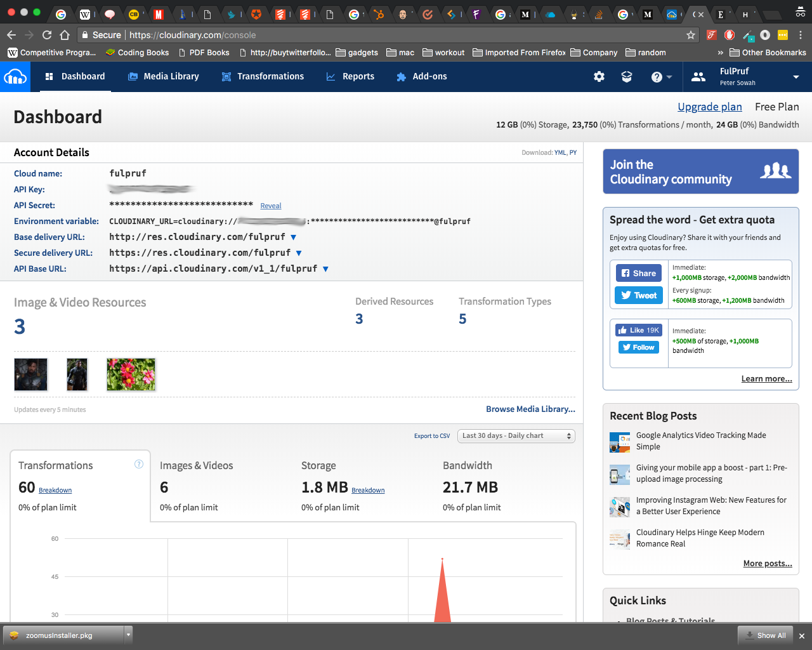Download the PY configuration file

[x=573, y=152]
